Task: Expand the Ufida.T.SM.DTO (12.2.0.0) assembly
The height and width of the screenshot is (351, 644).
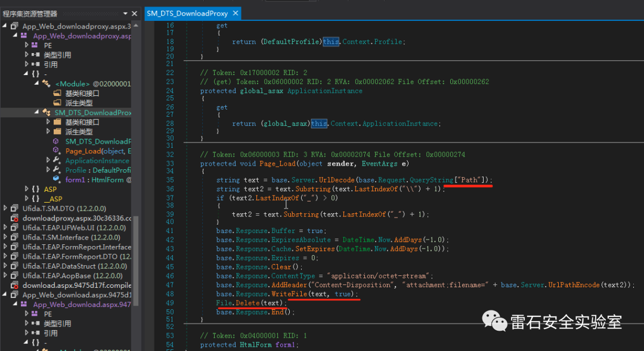Action: click(x=5, y=208)
